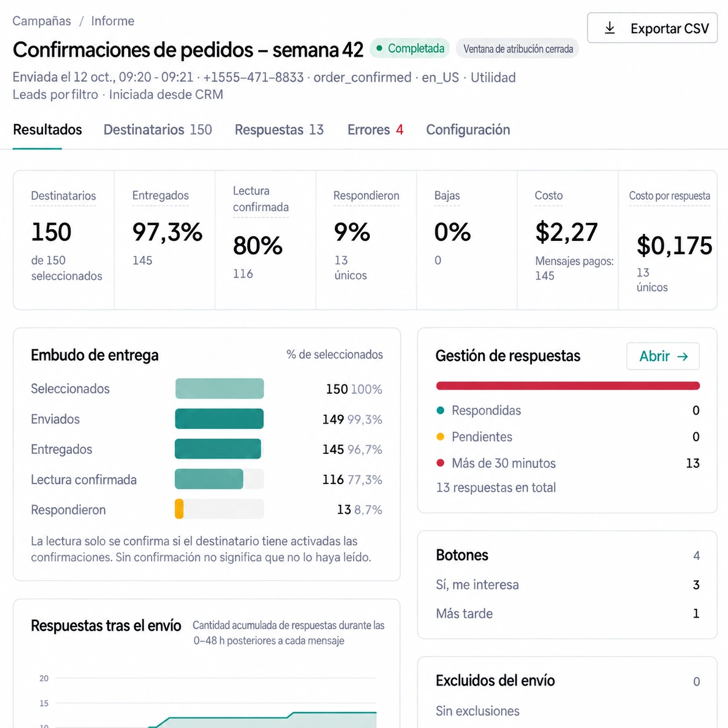Viewport: 728px width, 728px height.
Task: Click the red response management progress bar
Action: [x=568, y=385]
